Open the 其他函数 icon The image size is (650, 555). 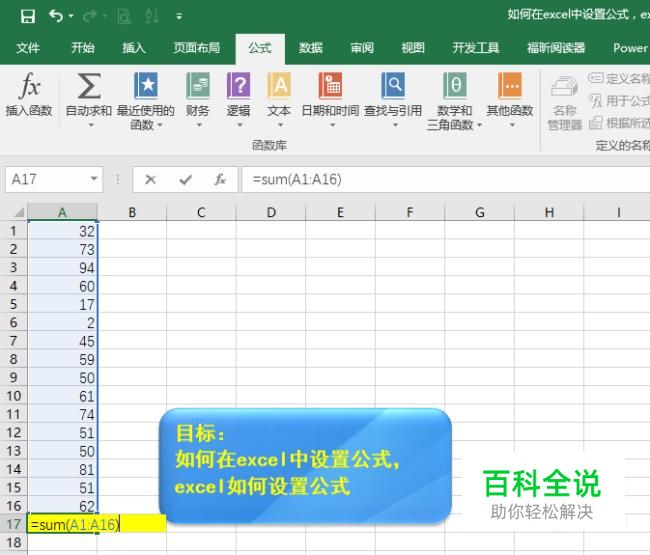pyautogui.click(x=510, y=85)
